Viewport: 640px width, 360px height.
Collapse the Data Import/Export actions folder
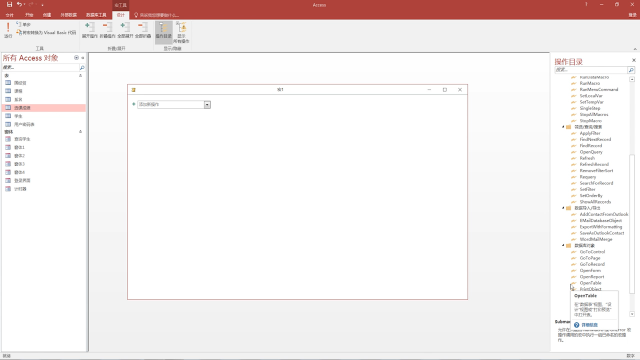tap(563, 208)
